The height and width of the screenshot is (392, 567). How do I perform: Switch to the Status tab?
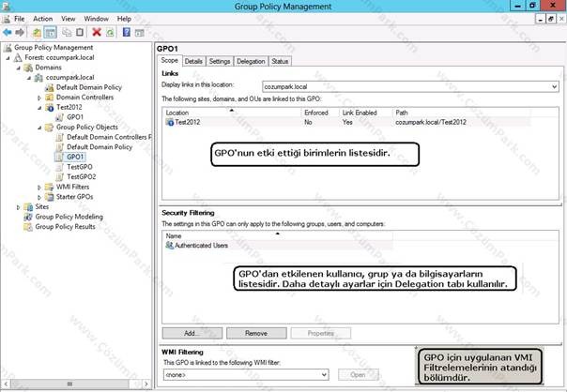(280, 61)
